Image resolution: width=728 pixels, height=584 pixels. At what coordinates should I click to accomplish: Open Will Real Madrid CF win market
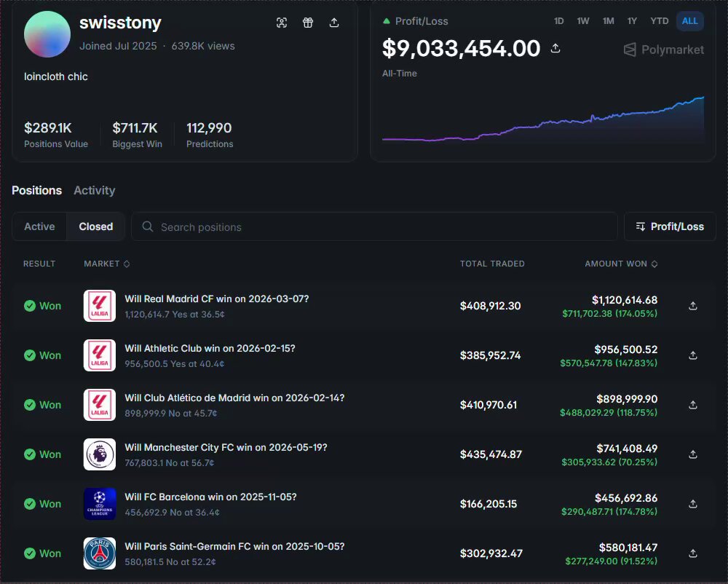click(x=217, y=299)
